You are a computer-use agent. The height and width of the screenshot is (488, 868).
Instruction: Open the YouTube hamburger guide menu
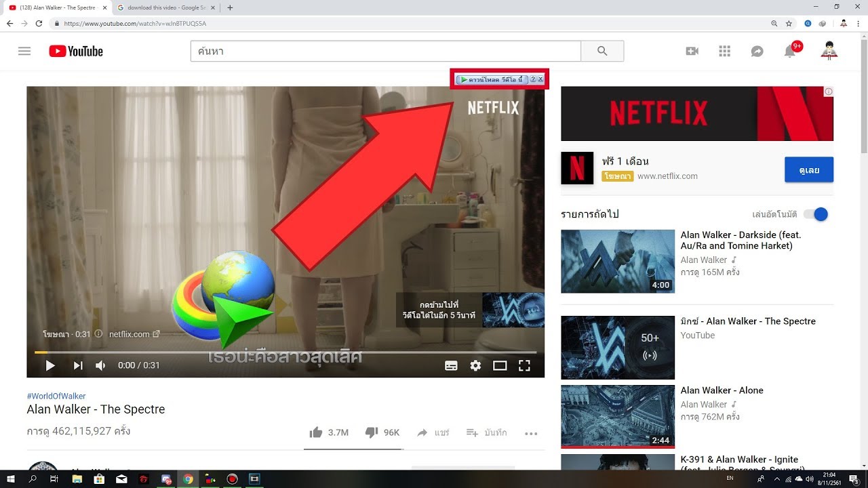(24, 51)
